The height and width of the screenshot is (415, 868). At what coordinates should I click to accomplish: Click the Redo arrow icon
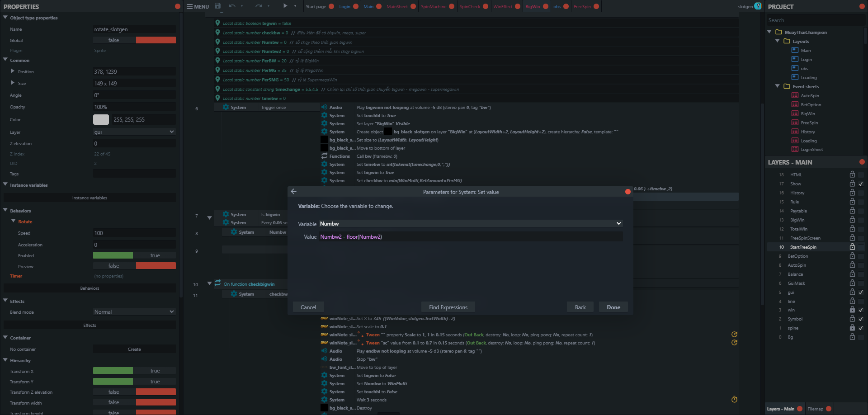pos(259,6)
